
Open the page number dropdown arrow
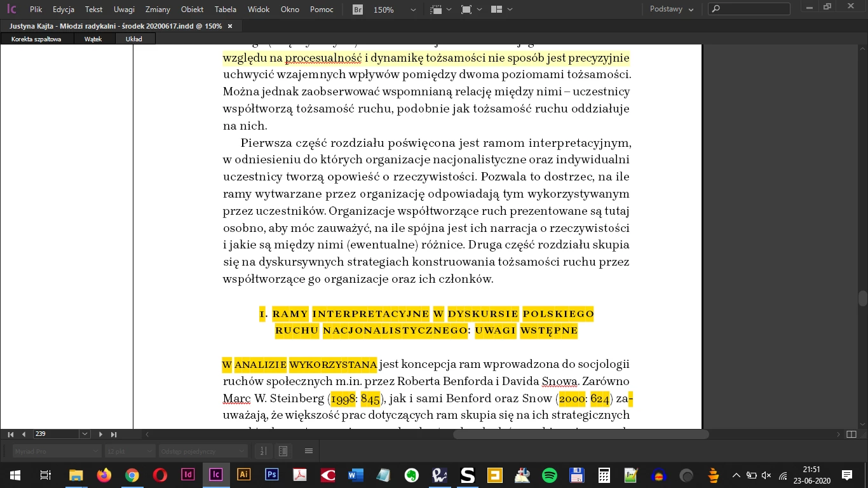tap(85, 434)
